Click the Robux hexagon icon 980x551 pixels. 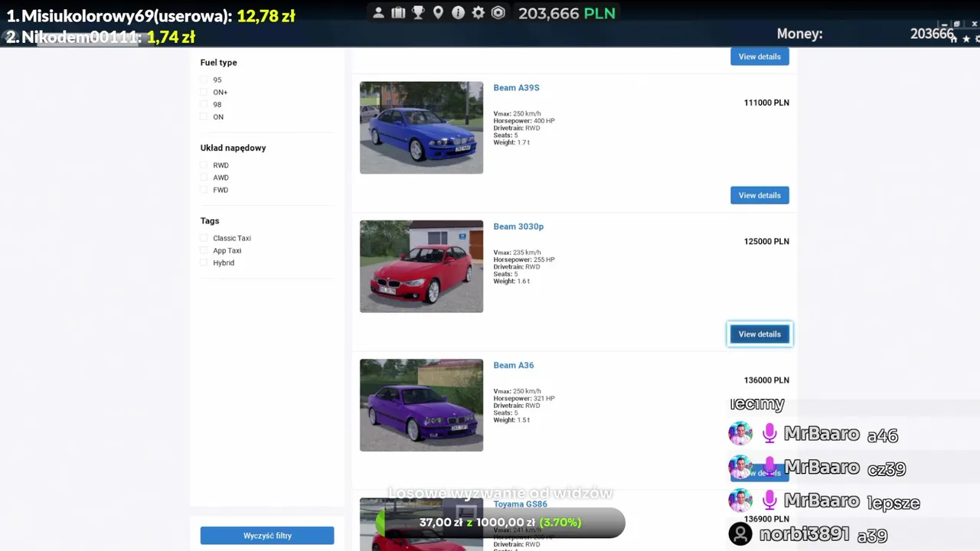pos(498,13)
